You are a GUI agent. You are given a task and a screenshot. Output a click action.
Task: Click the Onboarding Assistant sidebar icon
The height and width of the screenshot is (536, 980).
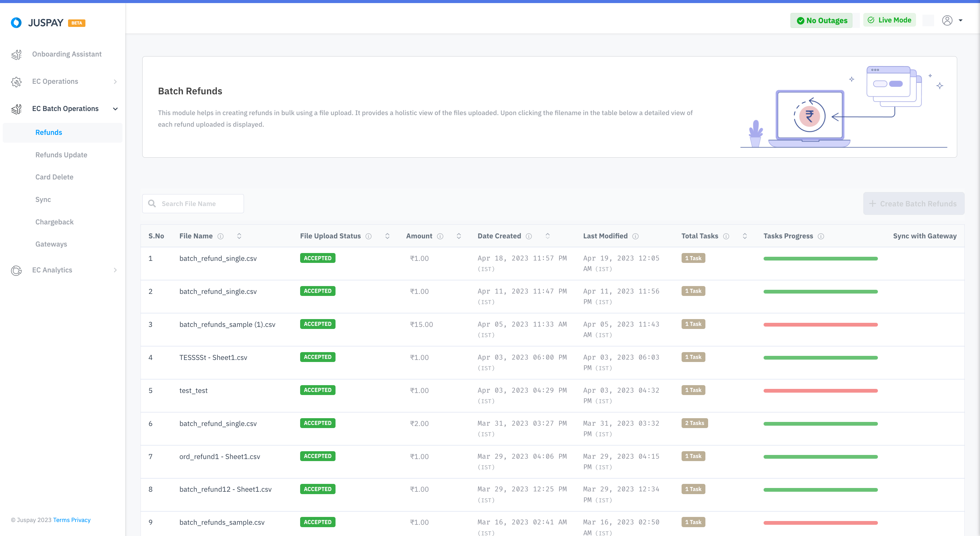(x=16, y=54)
